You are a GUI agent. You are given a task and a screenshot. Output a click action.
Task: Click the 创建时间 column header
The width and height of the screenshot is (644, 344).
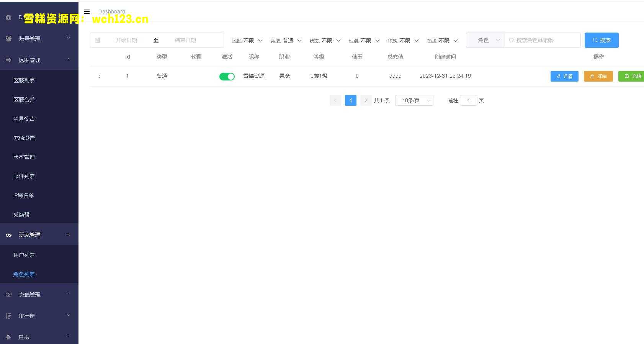[x=445, y=57]
